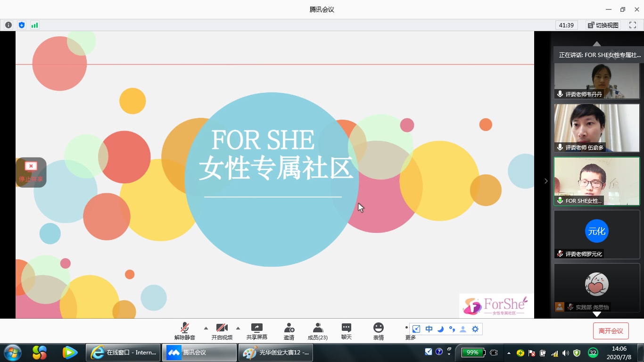Open the meeting info icon
Image resolution: width=644 pixels, height=362 pixels.
pos(8,25)
